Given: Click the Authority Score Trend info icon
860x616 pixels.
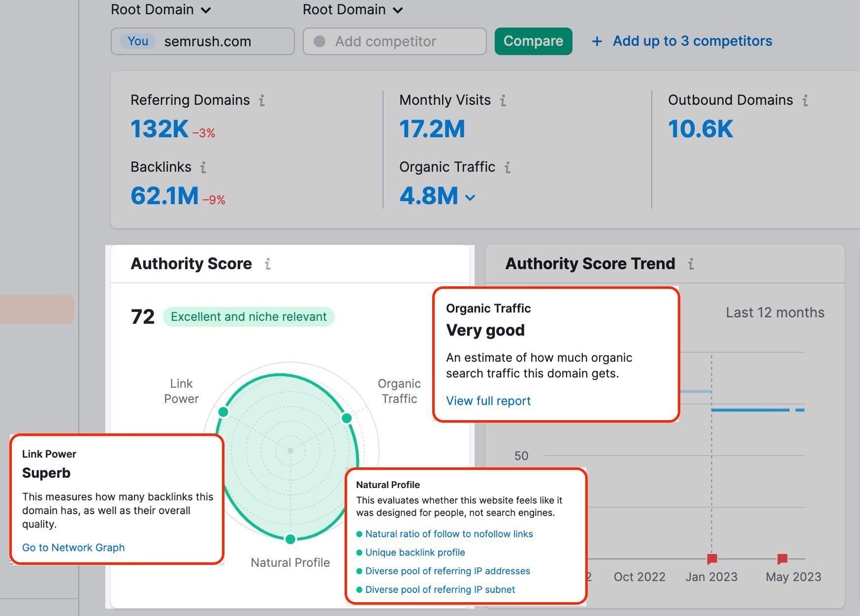Looking at the screenshot, I should [692, 264].
